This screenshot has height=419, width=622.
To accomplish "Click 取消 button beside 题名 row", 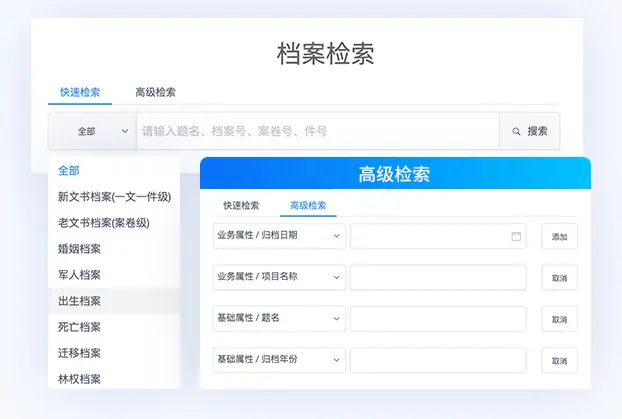I will (x=559, y=319).
